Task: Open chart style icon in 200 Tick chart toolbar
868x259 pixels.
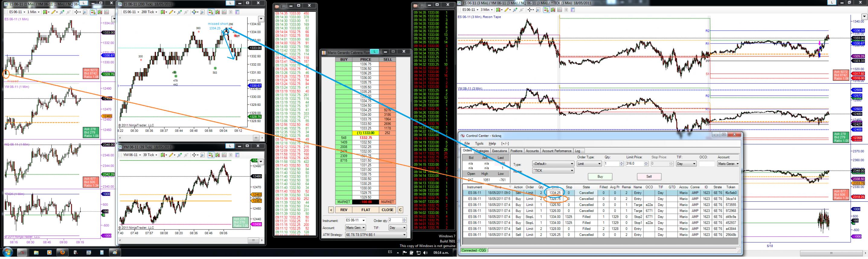Action: tap(163, 12)
